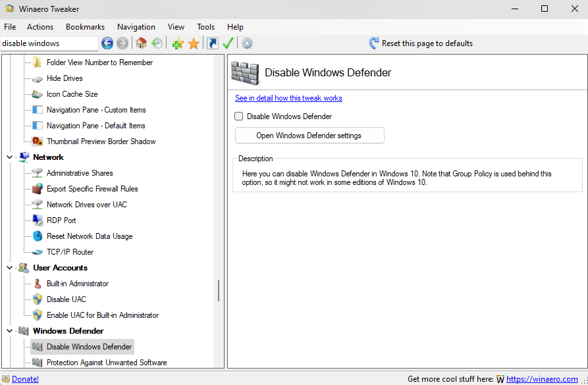Go to the Home page icon
Screen dimensions: 588x385
(142, 43)
